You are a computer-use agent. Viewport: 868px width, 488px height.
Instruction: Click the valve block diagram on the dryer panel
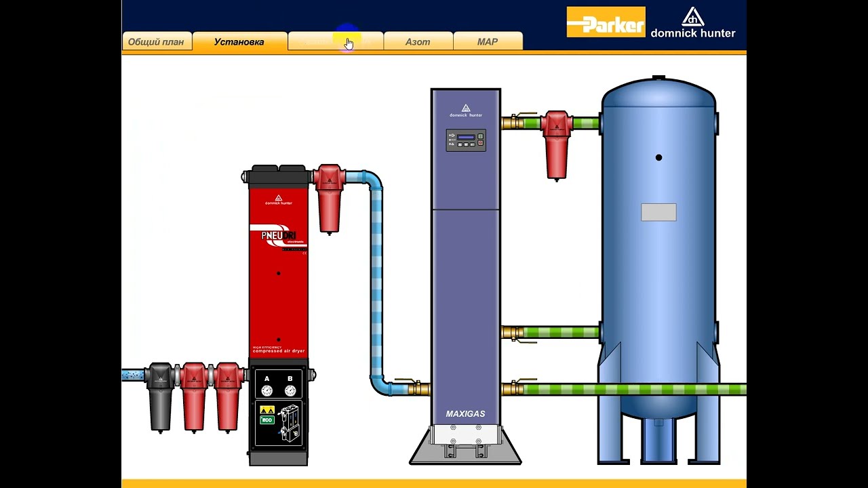pos(289,424)
